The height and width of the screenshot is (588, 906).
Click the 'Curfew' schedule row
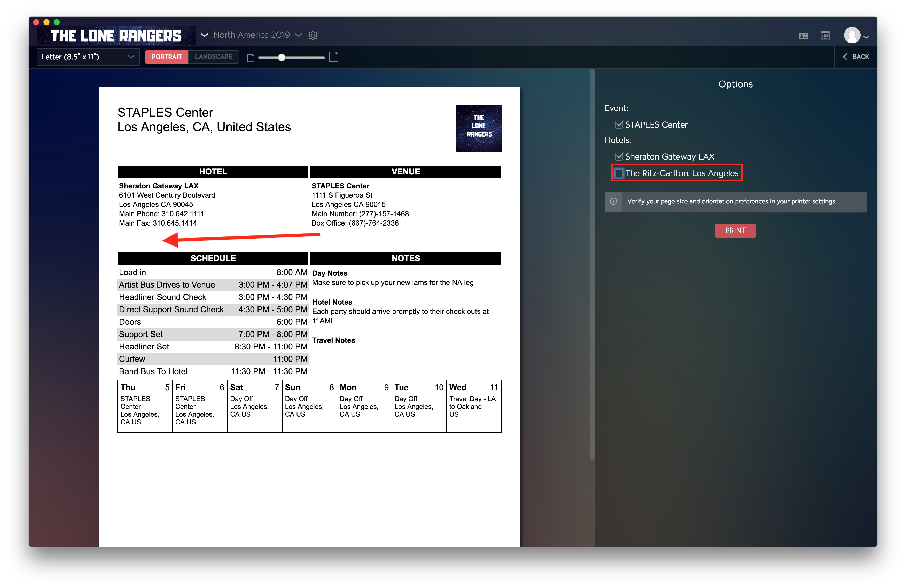pos(213,359)
